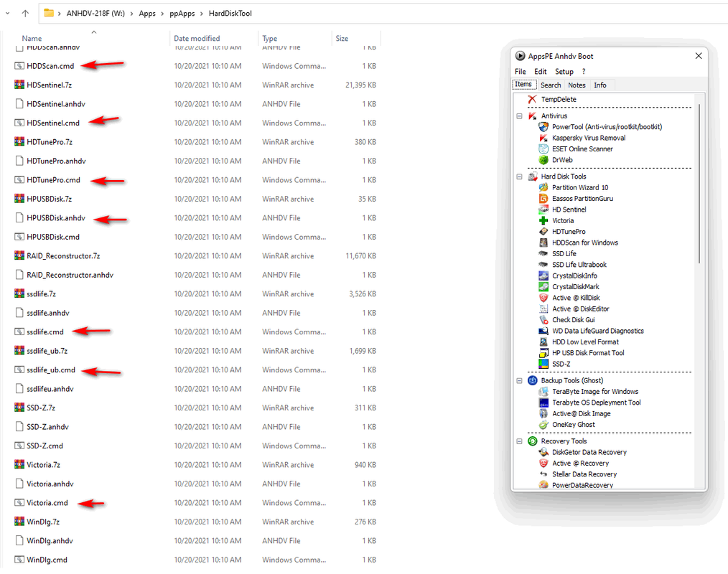Screen dimensions: 728x574
Task: Select the WinDlg.cmd file
Action: [47, 560]
